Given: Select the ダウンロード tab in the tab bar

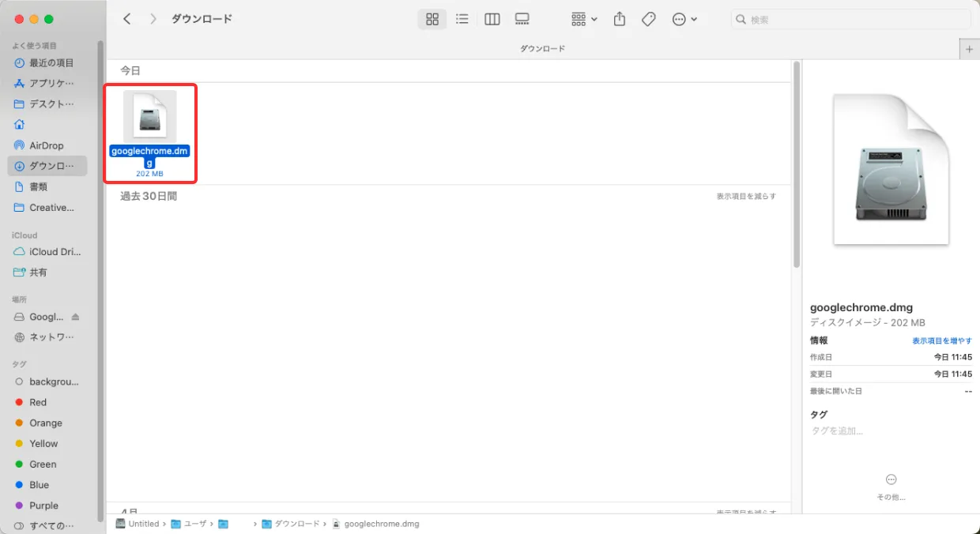Looking at the screenshot, I should [542, 49].
